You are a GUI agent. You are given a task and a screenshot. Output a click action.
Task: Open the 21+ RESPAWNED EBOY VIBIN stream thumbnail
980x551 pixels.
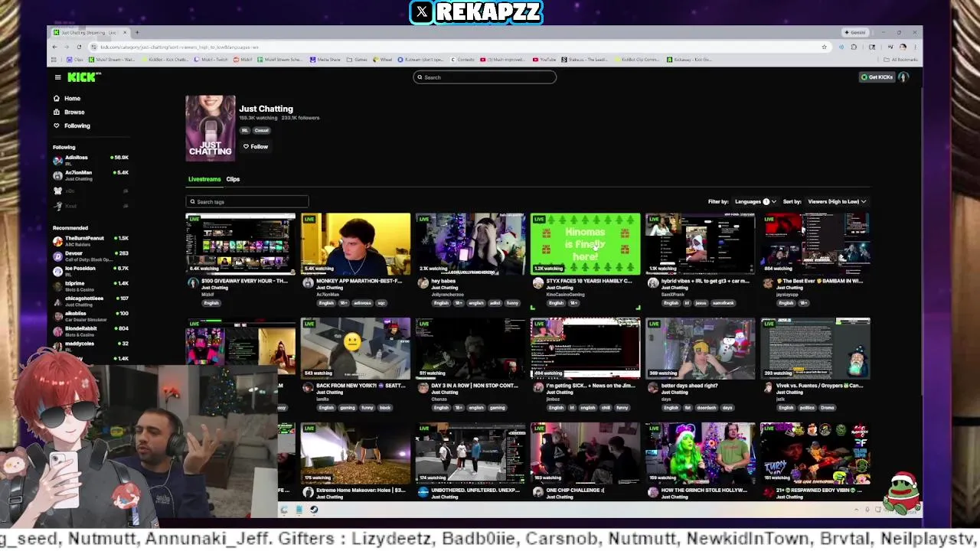pos(815,453)
